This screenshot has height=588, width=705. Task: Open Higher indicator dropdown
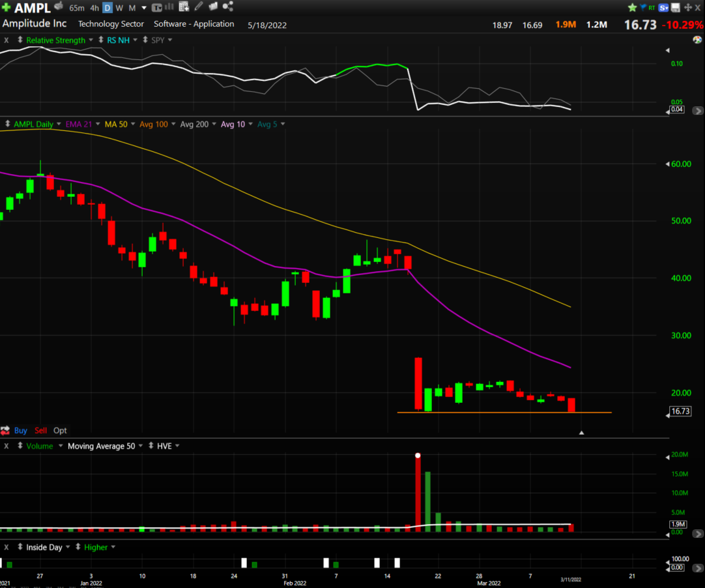113,547
